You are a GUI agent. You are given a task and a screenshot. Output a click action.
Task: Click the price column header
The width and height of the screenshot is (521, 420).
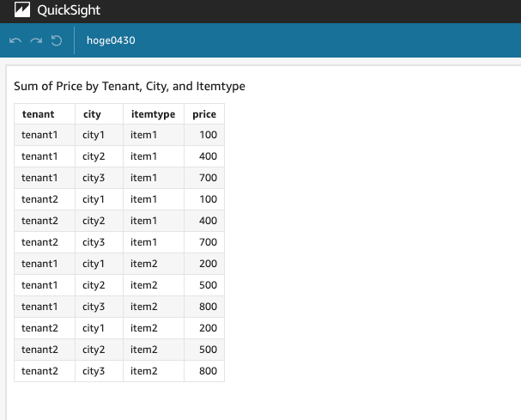tap(204, 114)
